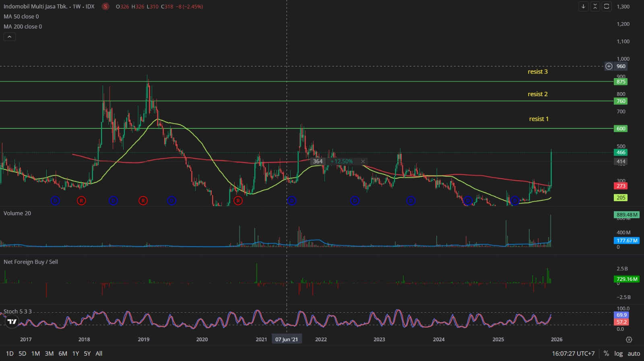Click the TradingView logo icon

(x=12, y=321)
